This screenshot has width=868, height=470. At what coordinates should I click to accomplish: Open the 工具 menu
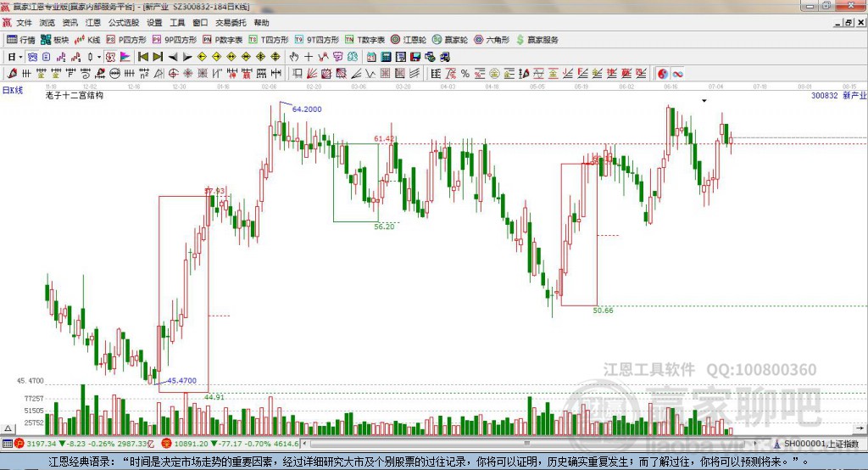pos(177,23)
